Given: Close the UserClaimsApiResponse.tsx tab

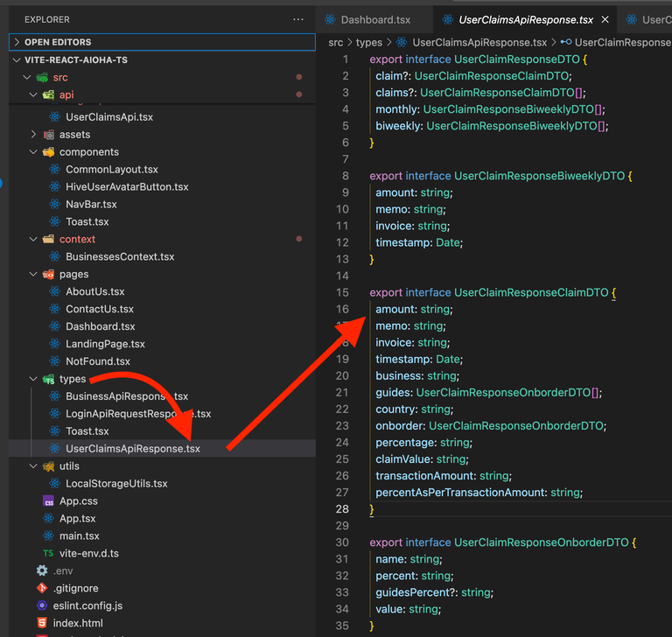Looking at the screenshot, I should click(x=605, y=20).
